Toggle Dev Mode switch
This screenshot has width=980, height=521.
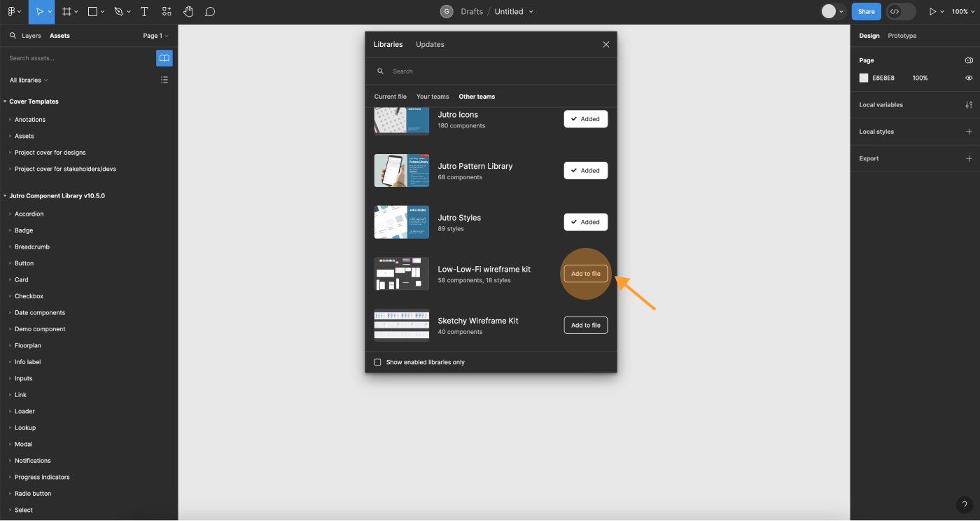[901, 12]
